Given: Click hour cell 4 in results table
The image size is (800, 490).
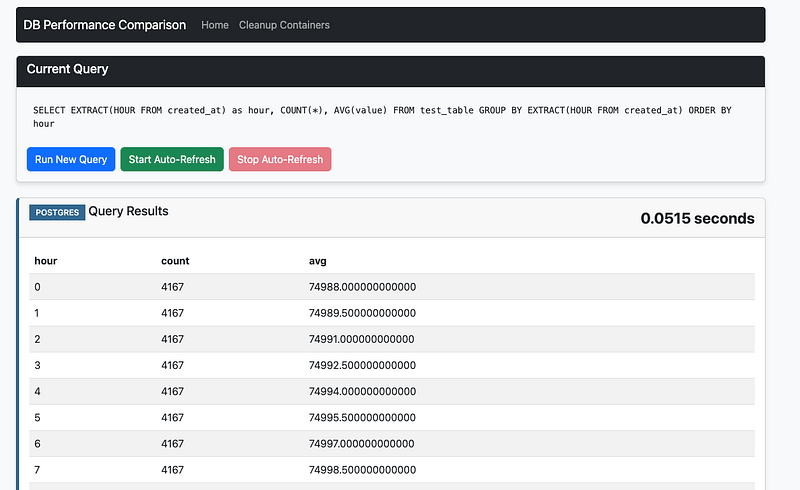Looking at the screenshot, I should [x=37, y=391].
